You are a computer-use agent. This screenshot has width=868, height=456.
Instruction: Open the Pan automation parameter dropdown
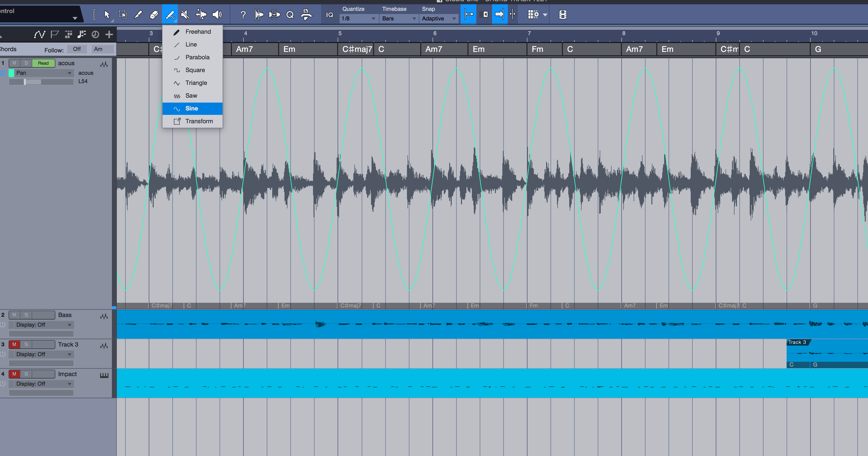[x=44, y=73]
